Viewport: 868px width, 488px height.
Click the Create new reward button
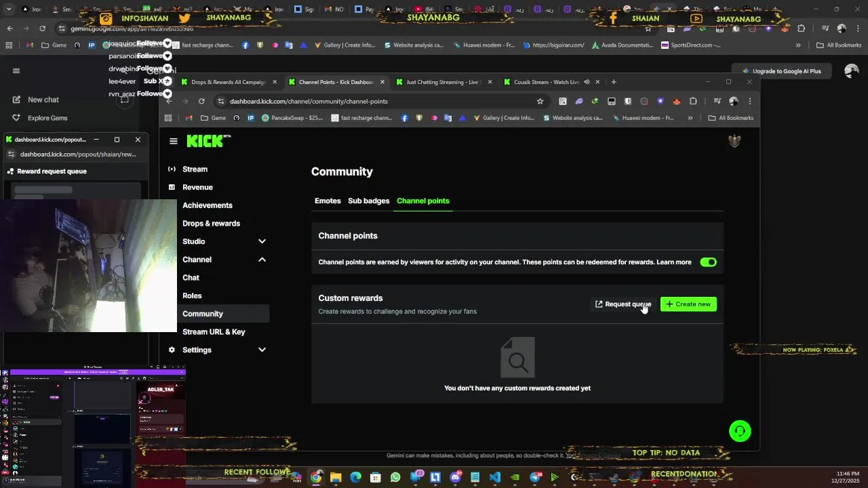pos(688,304)
